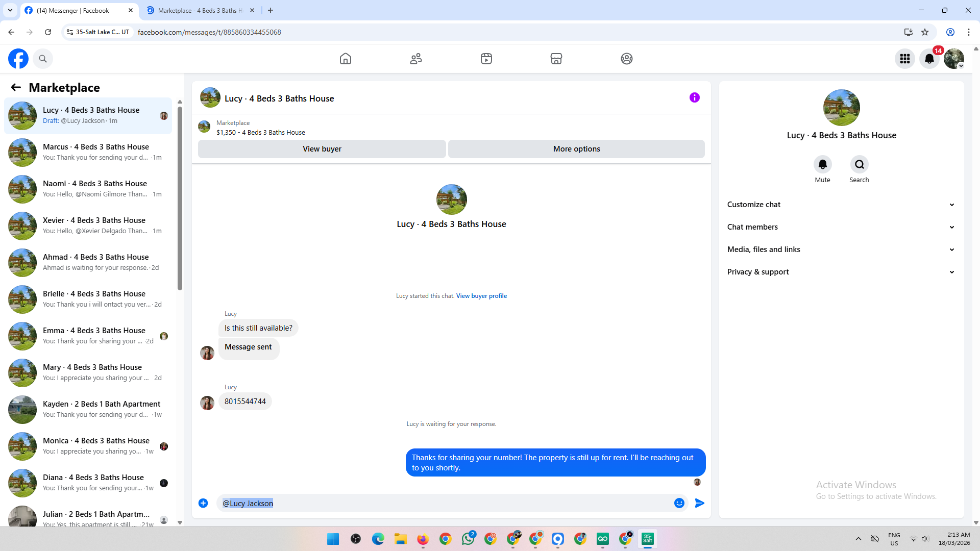
Task: Open 35-Salt Lake C... UT site info chip
Action: [98, 32]
